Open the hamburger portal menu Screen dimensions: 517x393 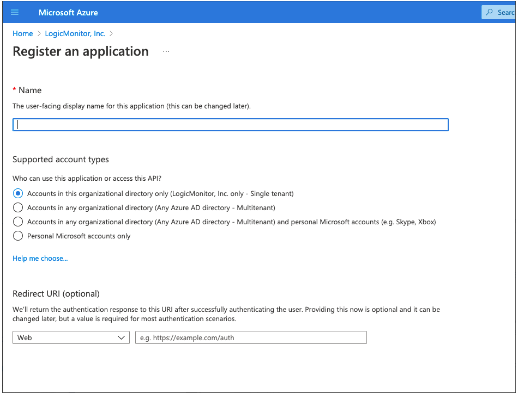[x=15, y=13]
